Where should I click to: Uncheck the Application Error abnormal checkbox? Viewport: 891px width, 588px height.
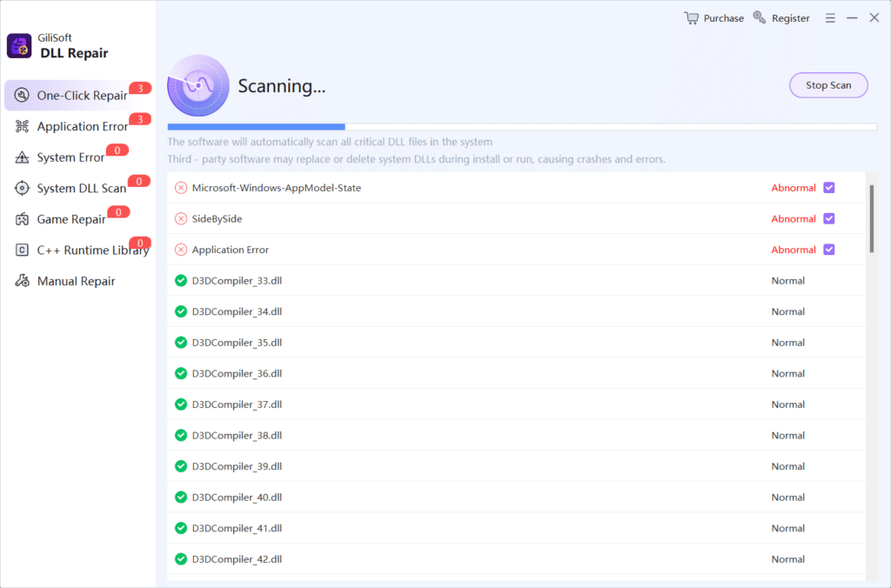(828, 250)
